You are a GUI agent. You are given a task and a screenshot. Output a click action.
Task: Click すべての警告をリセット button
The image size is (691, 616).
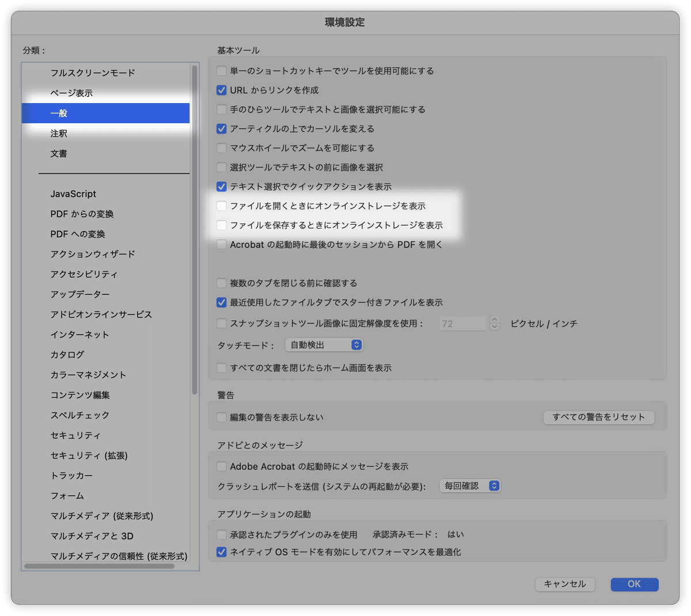pyautogui.click(x=599, y=417)
